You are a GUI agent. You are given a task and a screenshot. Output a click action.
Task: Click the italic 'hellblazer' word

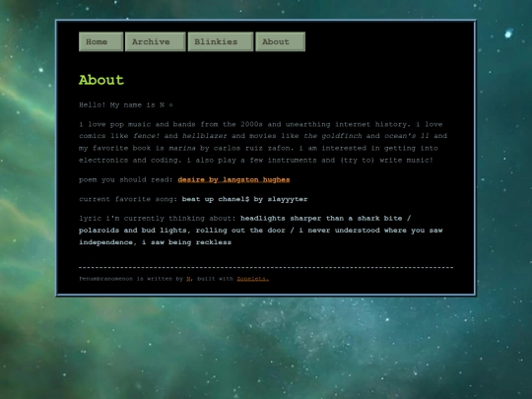click(205, 136)
